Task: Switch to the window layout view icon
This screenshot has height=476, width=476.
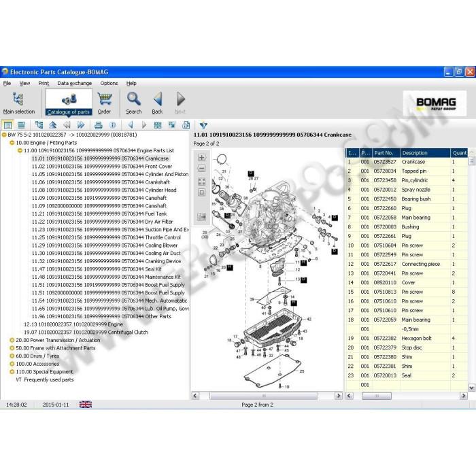Action: (x=7, y=125)
